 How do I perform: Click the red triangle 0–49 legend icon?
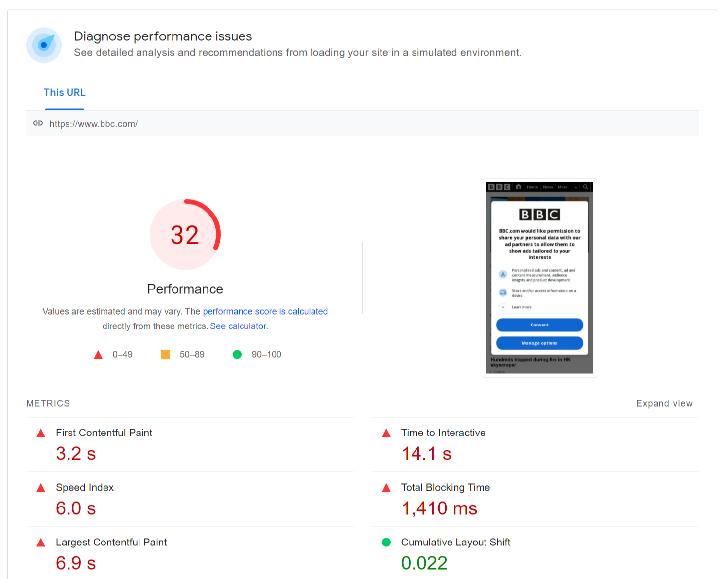pyautogui.click(x=98, y=355)
